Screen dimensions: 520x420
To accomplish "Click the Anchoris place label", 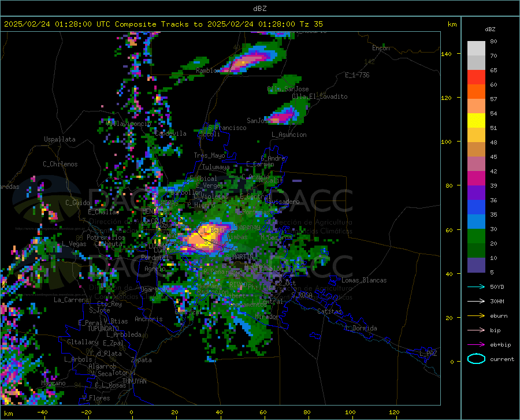I will coord(148,319).
